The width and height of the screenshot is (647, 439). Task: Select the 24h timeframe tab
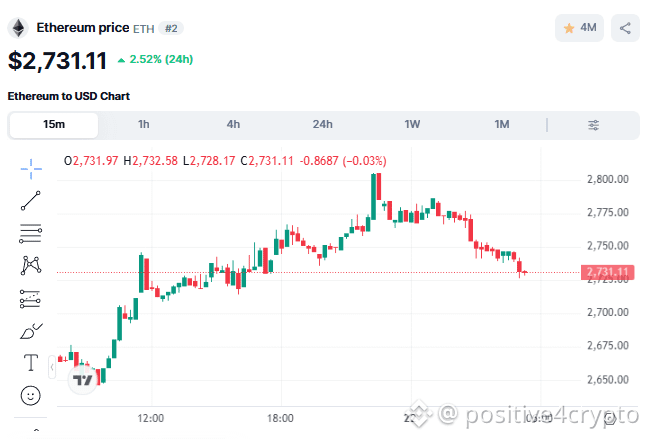[323, 125]
